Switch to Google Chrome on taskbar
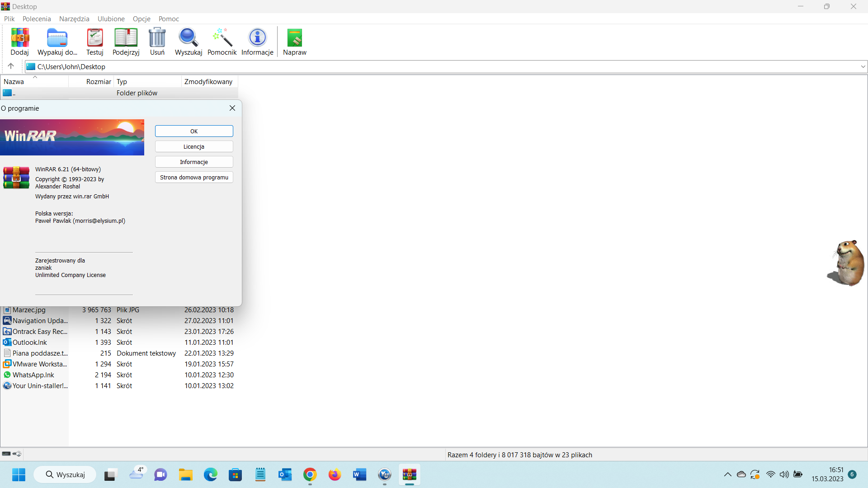 tap(310, 475)
